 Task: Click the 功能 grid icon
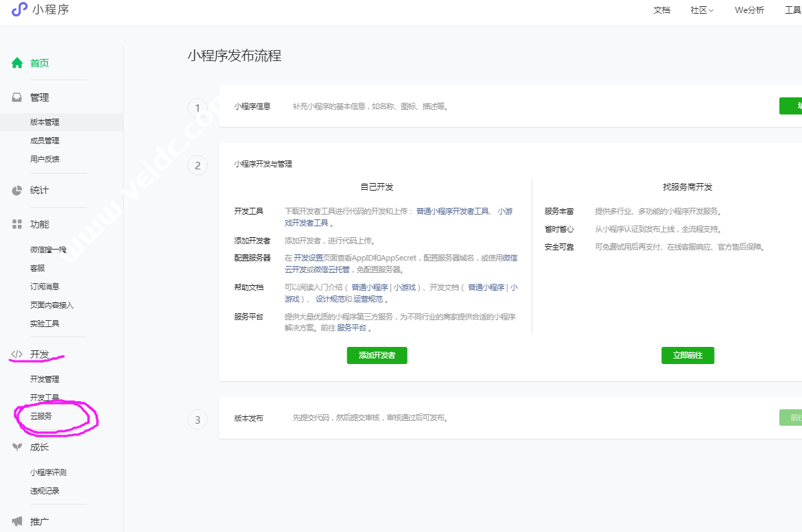(17, 224)
